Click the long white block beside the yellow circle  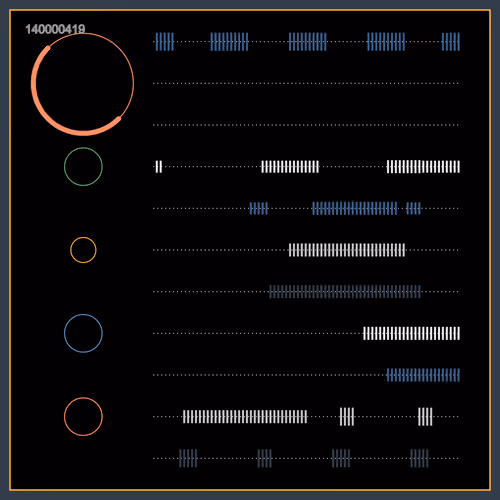click(x=347, y=250)
